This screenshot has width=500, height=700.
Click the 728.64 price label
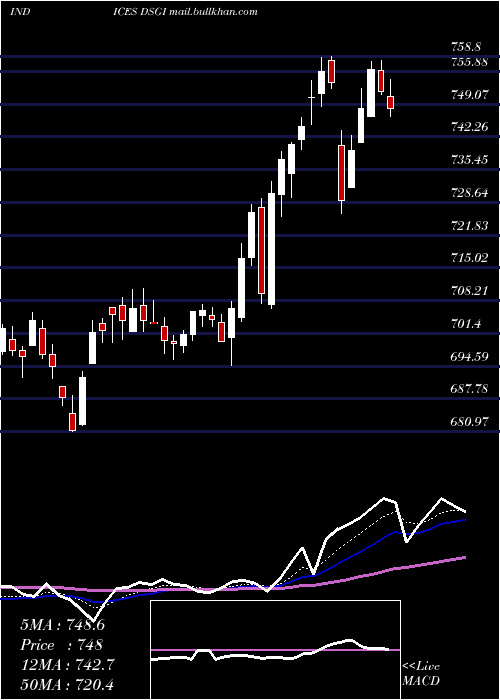[x=469, y=193]
